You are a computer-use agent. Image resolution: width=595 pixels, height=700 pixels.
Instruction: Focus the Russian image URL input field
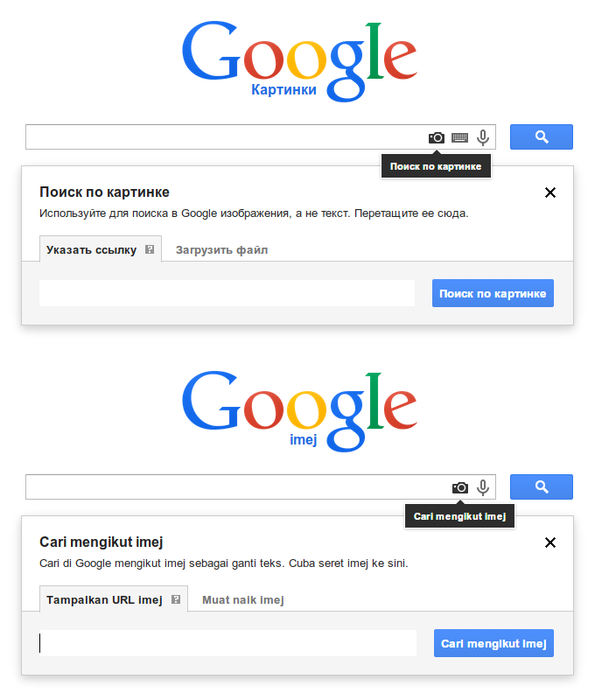227,293
